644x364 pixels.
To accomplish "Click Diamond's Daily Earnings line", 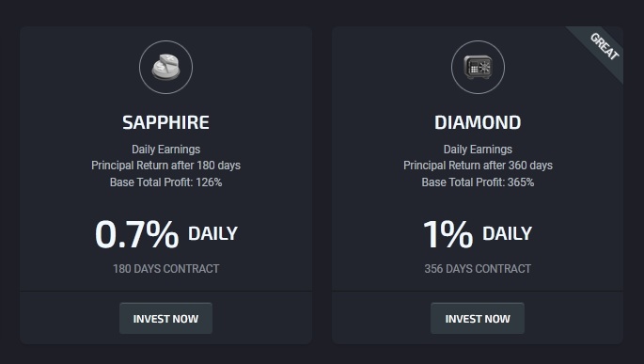I will pyautogui.click(x=478, y=150).
